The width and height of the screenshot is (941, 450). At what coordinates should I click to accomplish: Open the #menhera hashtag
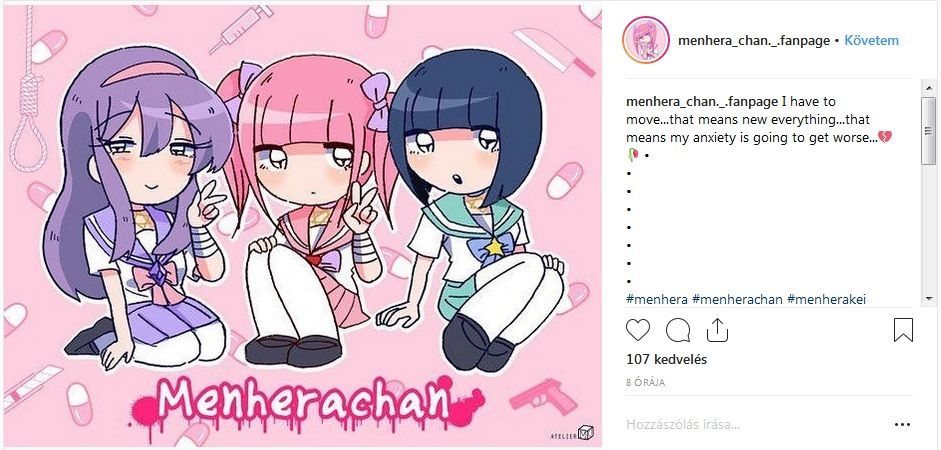coord(657,299)
